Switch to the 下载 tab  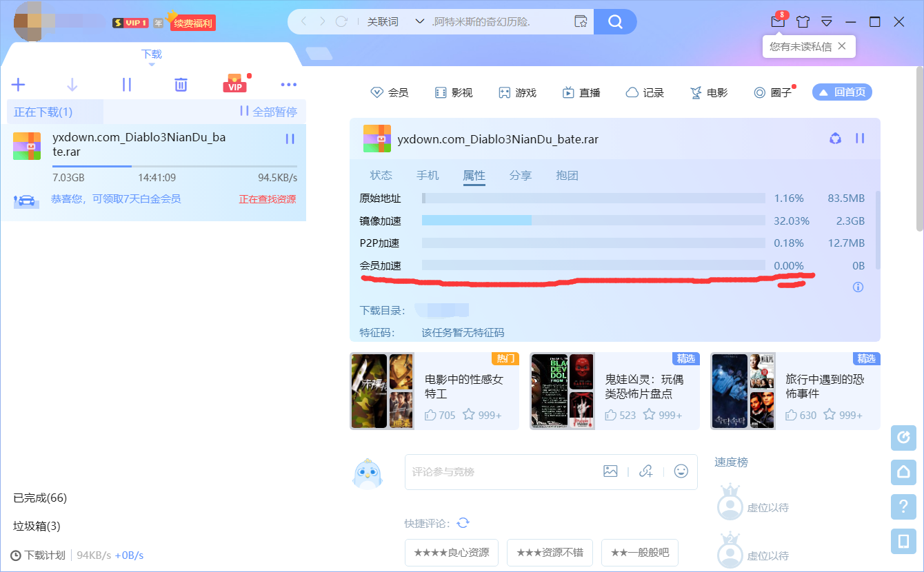(x=152, y=54)
